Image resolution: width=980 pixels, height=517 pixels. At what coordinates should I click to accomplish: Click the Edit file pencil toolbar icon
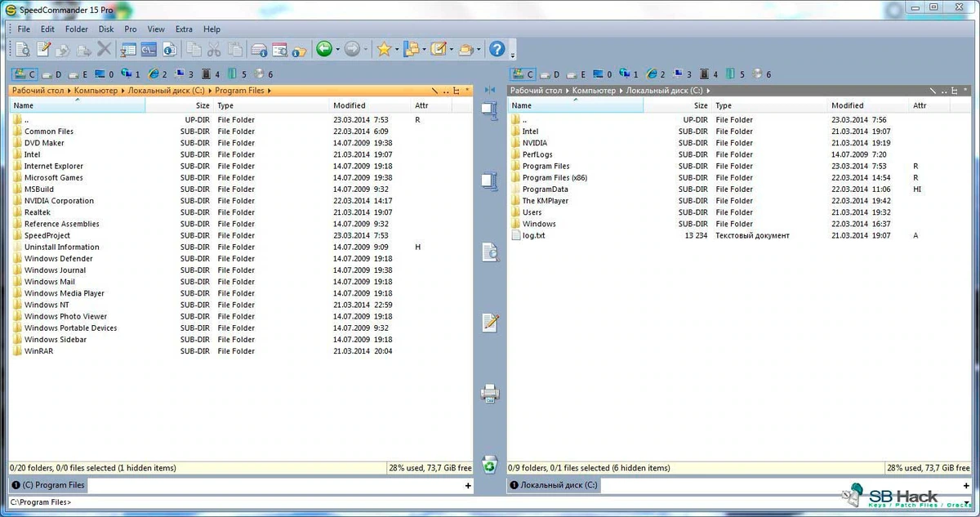[43, 50]
